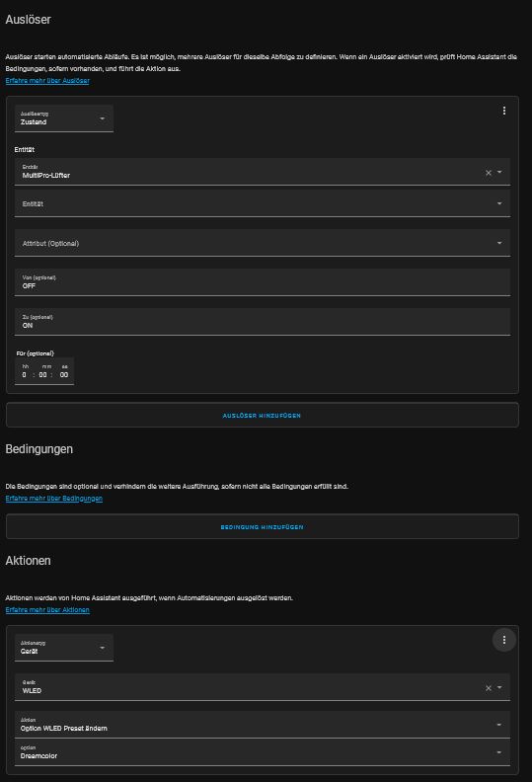Click the seconds field of Für duration
532x782 pixels.
tap(64, 374)
